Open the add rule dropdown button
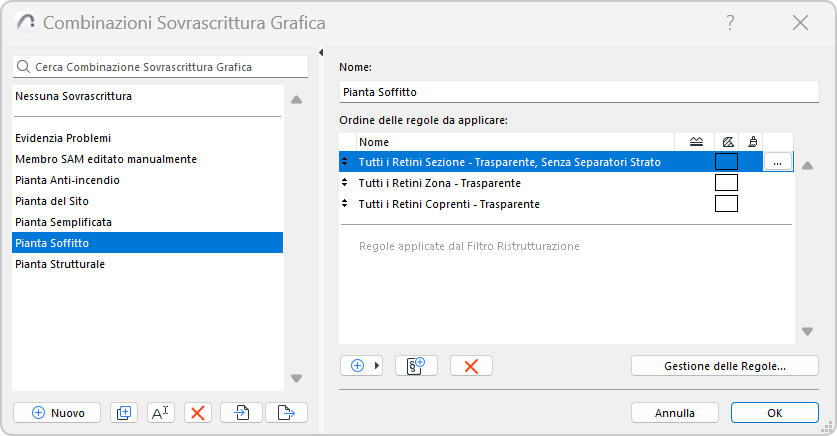Screen dimensions: 837x436 point(362,366)
